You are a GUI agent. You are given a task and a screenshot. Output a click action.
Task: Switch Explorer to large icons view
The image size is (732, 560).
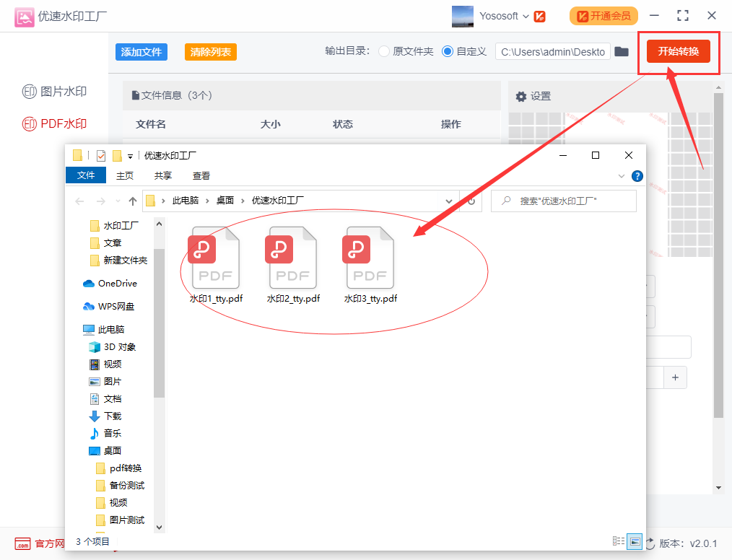click(x=635, y=541)
